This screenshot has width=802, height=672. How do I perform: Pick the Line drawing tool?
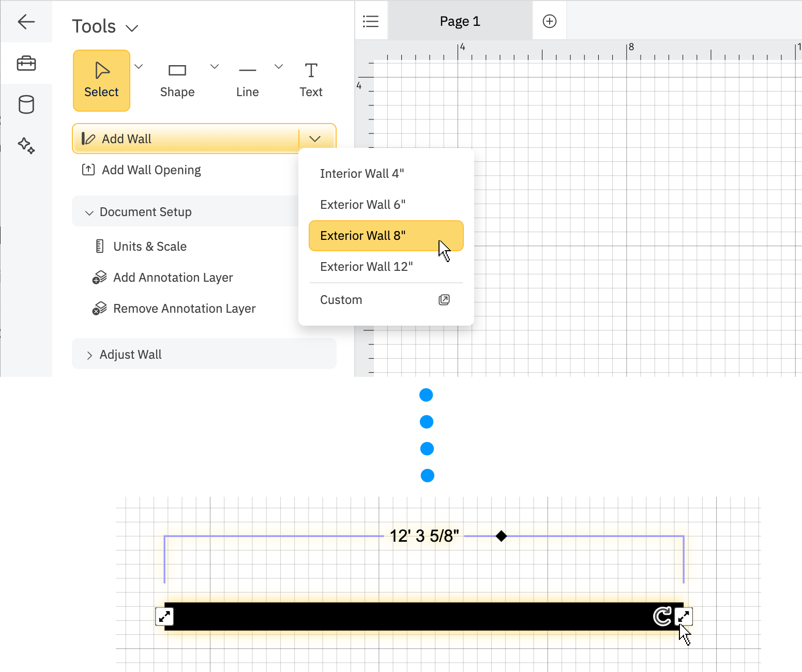[247, 81]
